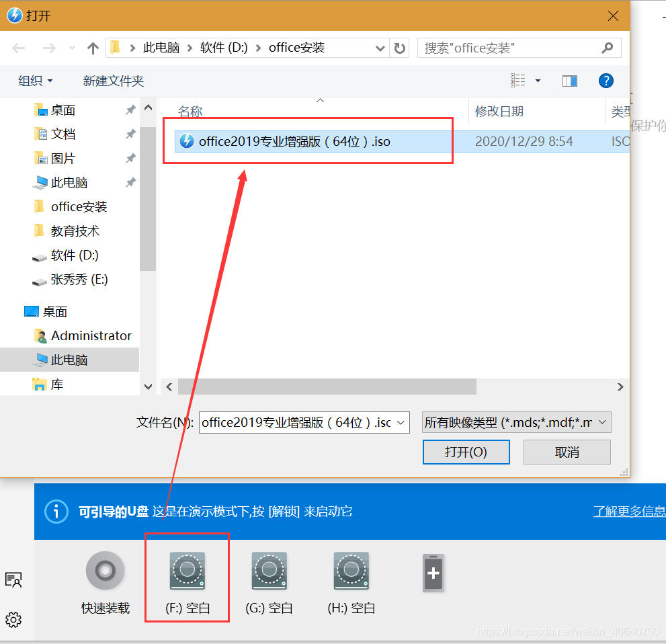Screen dimensions: 666x644
Task: Open the 组织 menu
Action: coord(35,81)
